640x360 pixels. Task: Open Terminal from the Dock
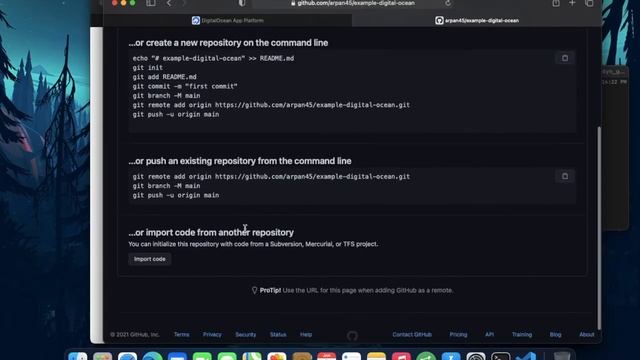click(x=500, y=356)
